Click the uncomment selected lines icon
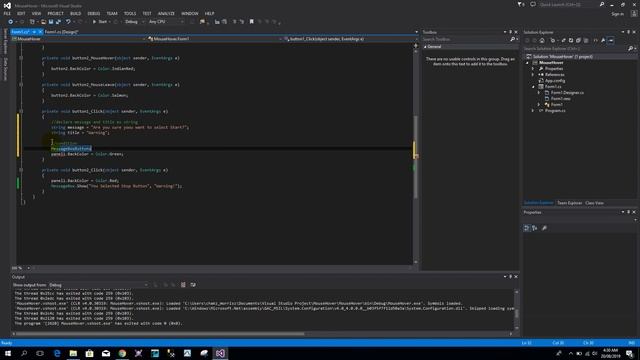640x360 pixels. pos(242,22)
